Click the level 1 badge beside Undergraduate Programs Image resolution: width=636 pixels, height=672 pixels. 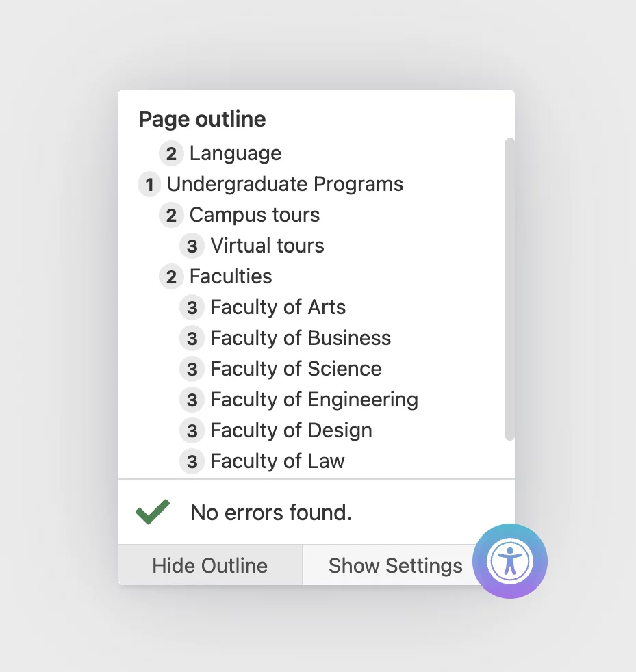149,185
